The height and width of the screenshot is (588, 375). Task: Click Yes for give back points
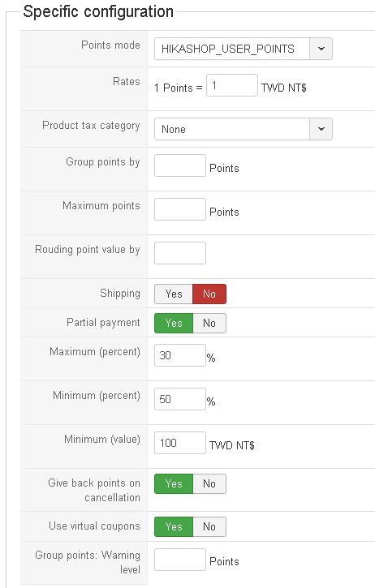pos(174,483)
